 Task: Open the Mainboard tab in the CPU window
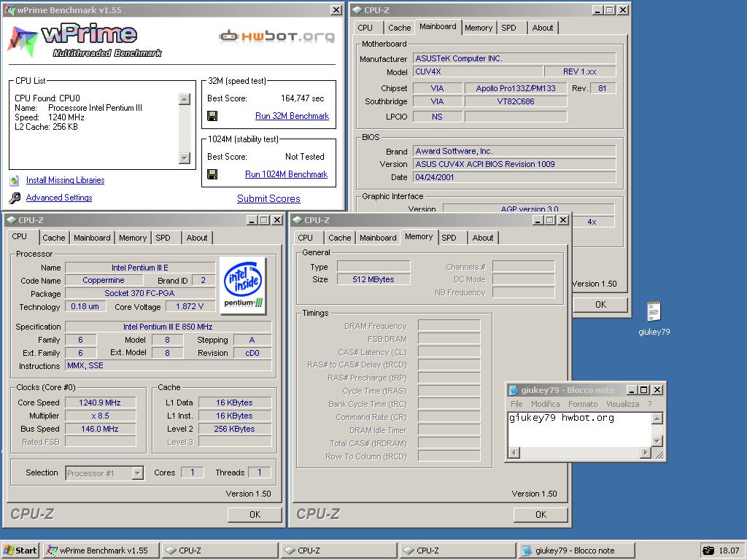coord(92,238)
